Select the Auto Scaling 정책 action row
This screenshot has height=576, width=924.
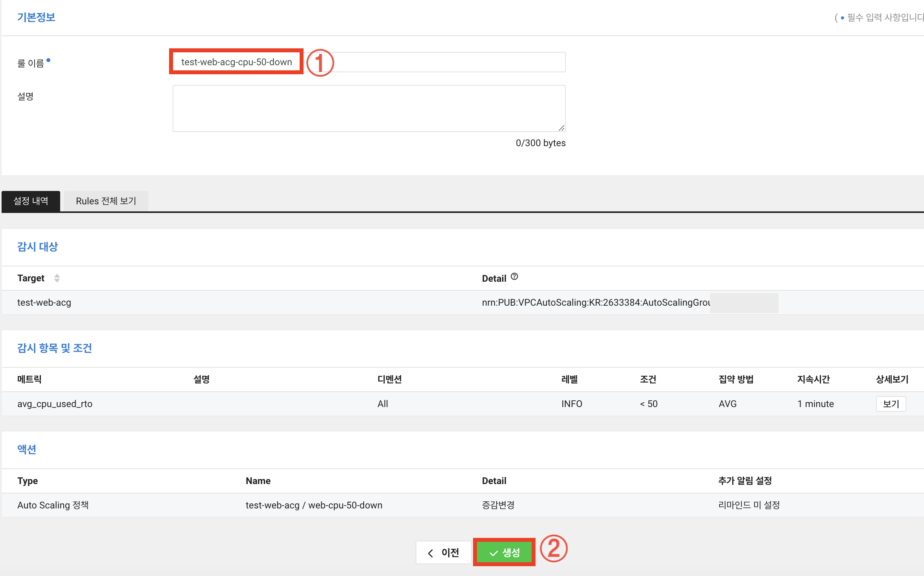click(x=53, y=505)
